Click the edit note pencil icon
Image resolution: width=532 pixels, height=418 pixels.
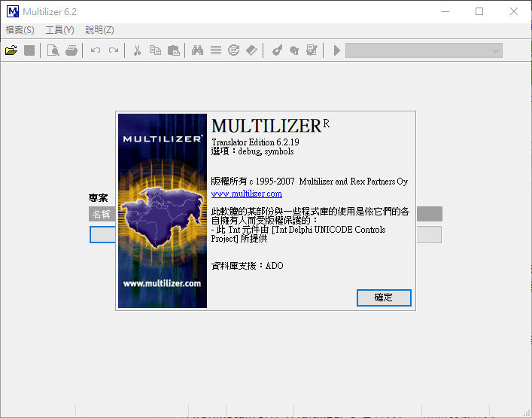point(312,50)
